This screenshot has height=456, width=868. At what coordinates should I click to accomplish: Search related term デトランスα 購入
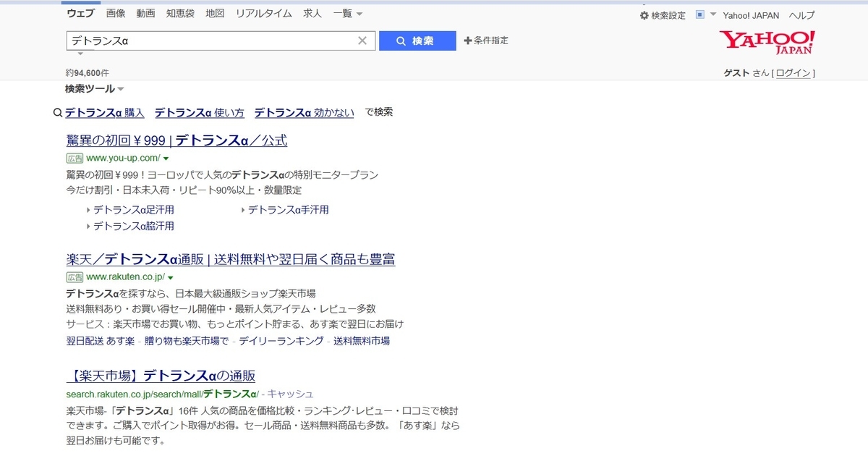[105, 112]
